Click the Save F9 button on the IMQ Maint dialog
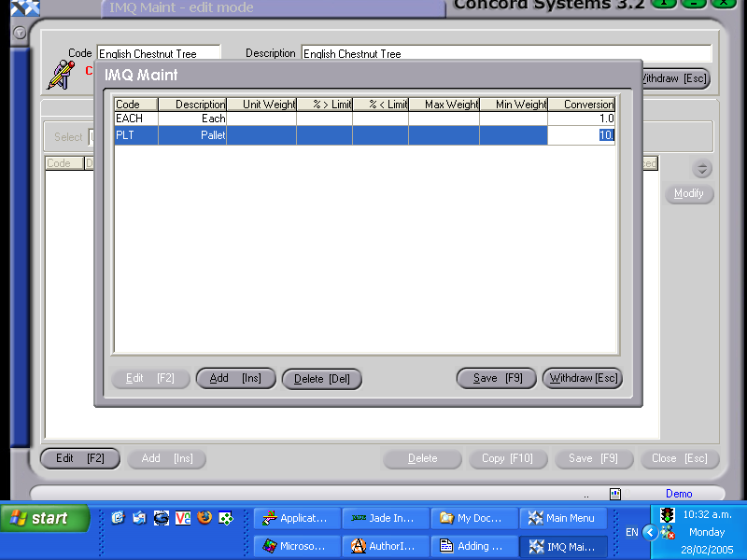The width and height of the screenshot is (747, 560). pyautogui.click(x=496, y=378)
